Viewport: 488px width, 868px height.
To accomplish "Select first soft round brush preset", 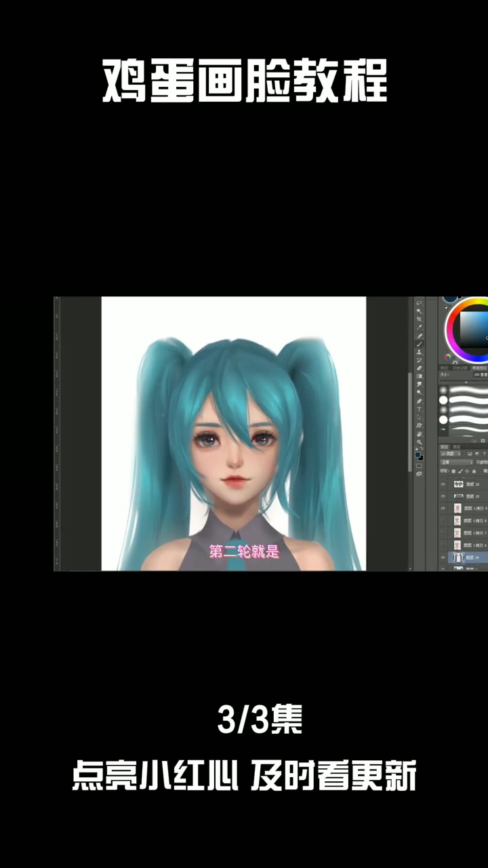I will pos(443,390).
